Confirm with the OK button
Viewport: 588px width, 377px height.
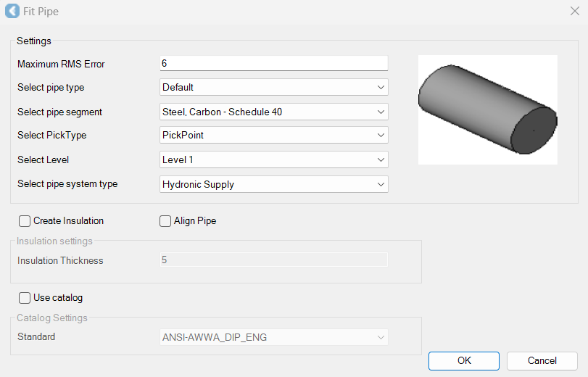[x=463, y=361]
